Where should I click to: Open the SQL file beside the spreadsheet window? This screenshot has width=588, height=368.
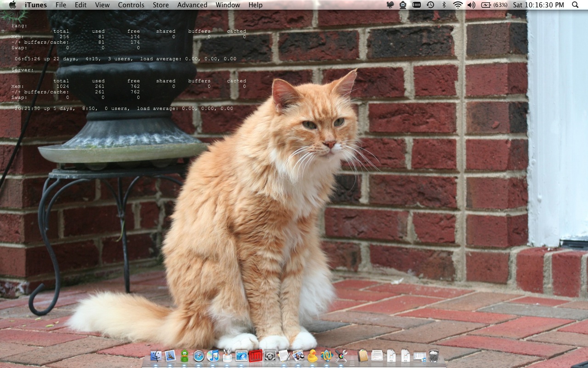(406, 355)
